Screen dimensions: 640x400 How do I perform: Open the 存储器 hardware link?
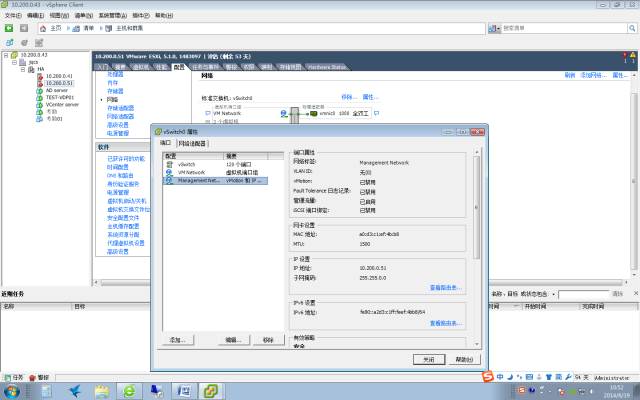coord(115,91)
